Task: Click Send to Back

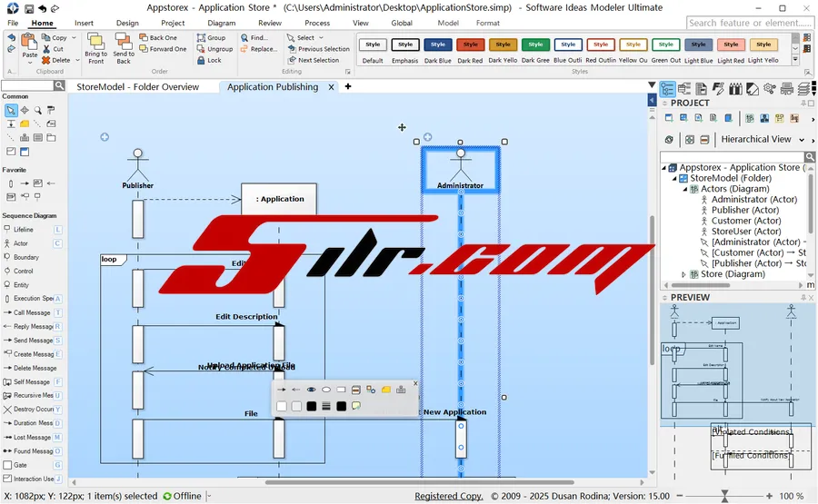Action: [124, 48]
